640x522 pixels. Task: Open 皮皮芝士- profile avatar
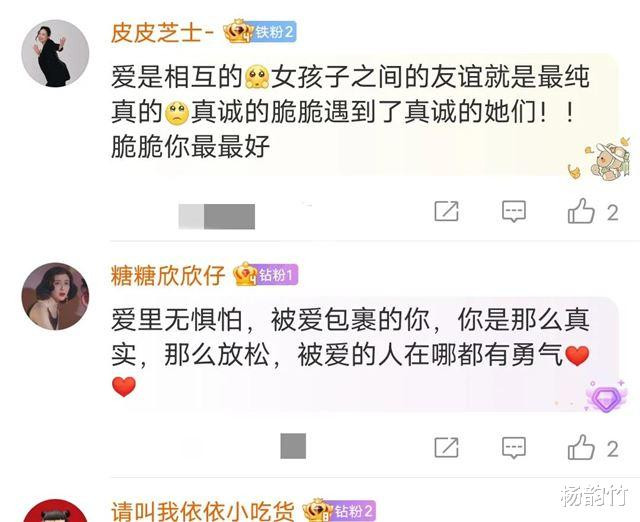pos(55,53)
